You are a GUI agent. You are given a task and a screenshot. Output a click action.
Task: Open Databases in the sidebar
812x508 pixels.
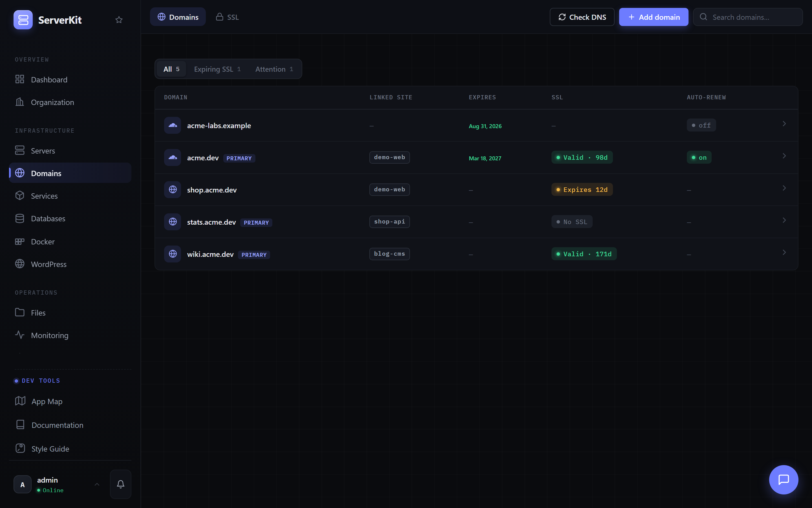(70, 218)
